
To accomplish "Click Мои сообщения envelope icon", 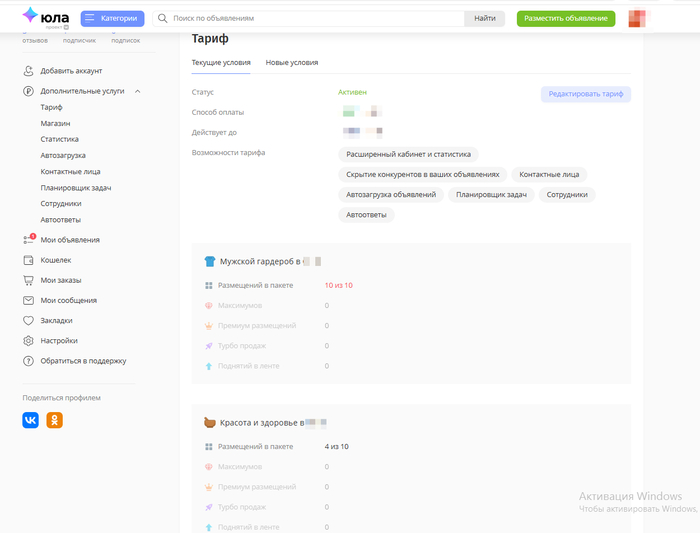I will (x=30, y=300).
